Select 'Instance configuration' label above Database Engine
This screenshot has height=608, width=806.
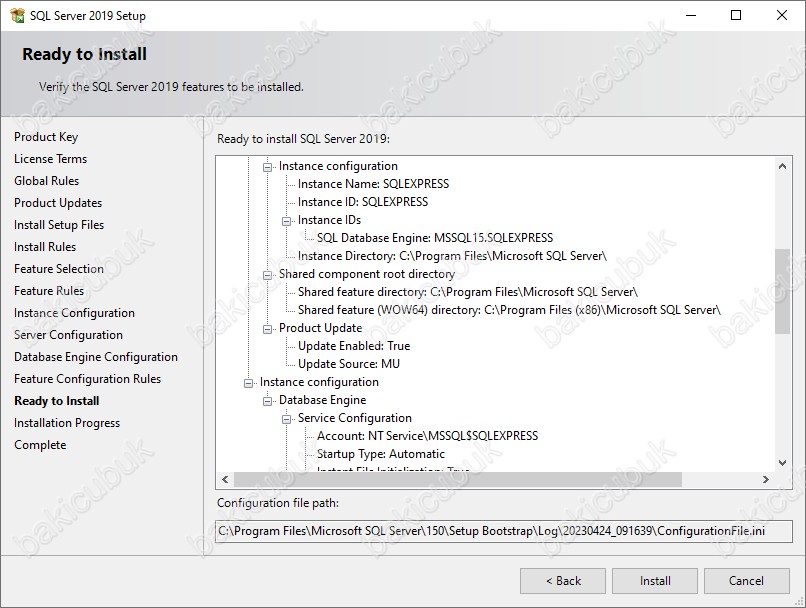319,382
